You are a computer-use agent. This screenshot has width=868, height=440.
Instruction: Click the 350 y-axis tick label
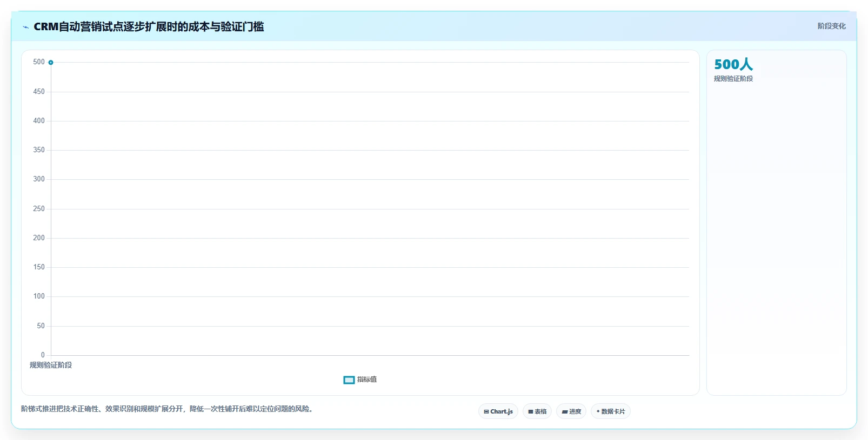pyautogui.click(x=39, y=150)
